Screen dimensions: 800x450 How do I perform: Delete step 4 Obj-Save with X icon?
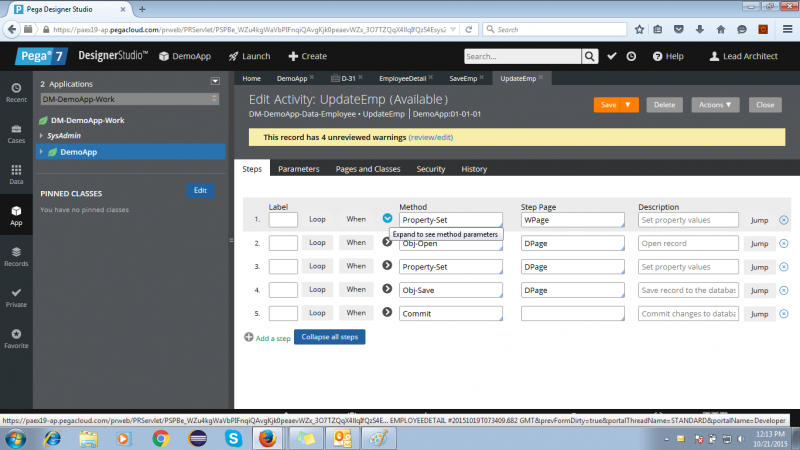coord(784,290)
